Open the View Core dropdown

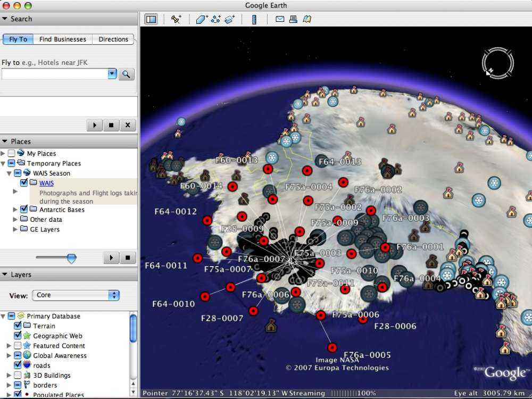[x=76, y=295]
